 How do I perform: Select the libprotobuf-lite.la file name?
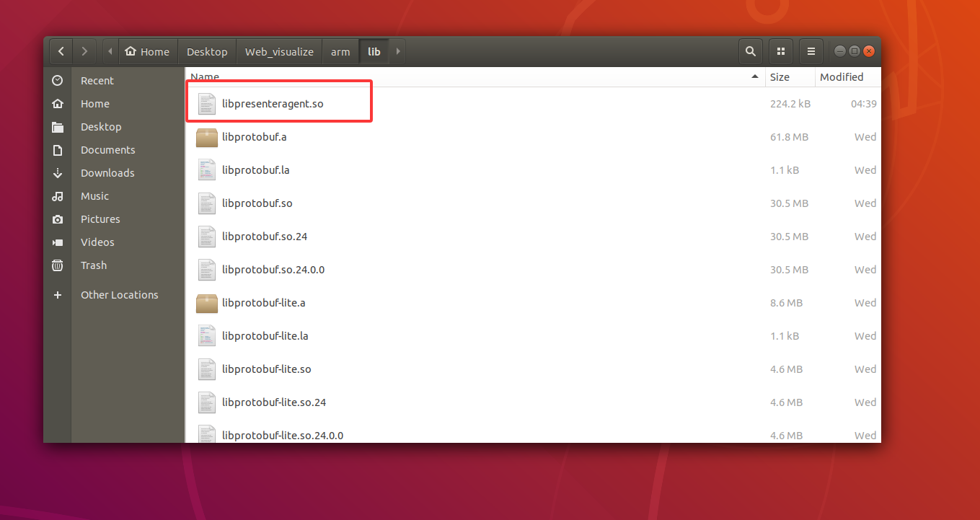tap(265, 336)
